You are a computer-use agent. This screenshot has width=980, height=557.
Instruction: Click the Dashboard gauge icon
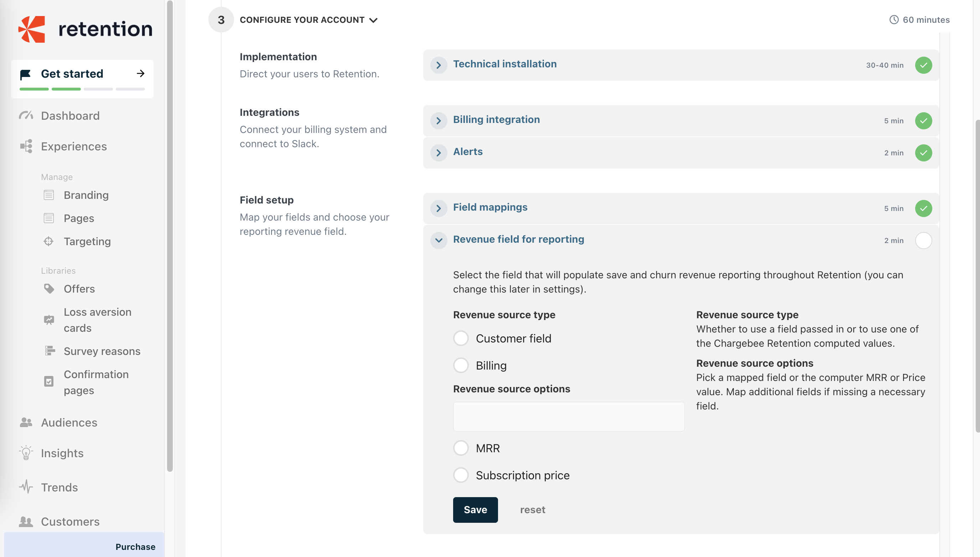[x=26, y=115]
